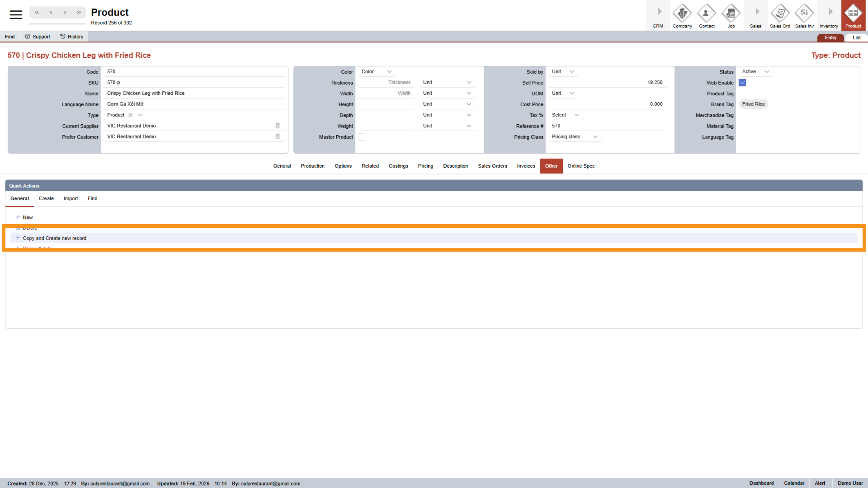This screenshot has width=868, height=488.
Task: Navigate to the next record arrow
Action: (65, 12)
